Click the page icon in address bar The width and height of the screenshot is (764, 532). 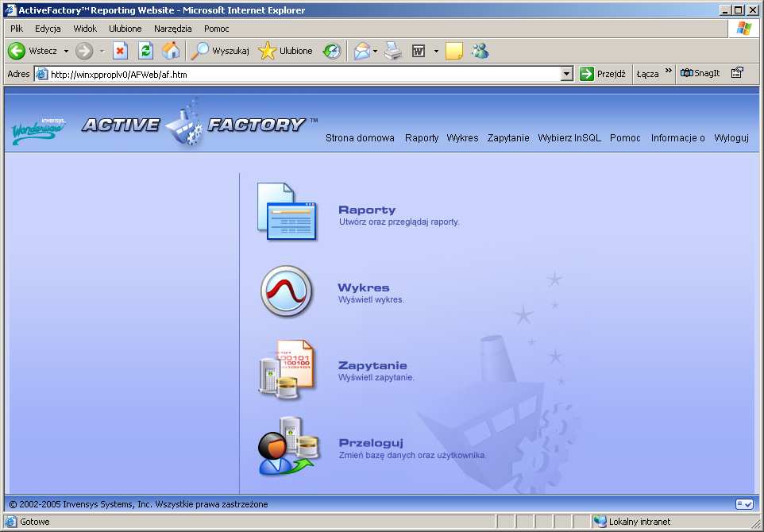[x=42, y=74]
